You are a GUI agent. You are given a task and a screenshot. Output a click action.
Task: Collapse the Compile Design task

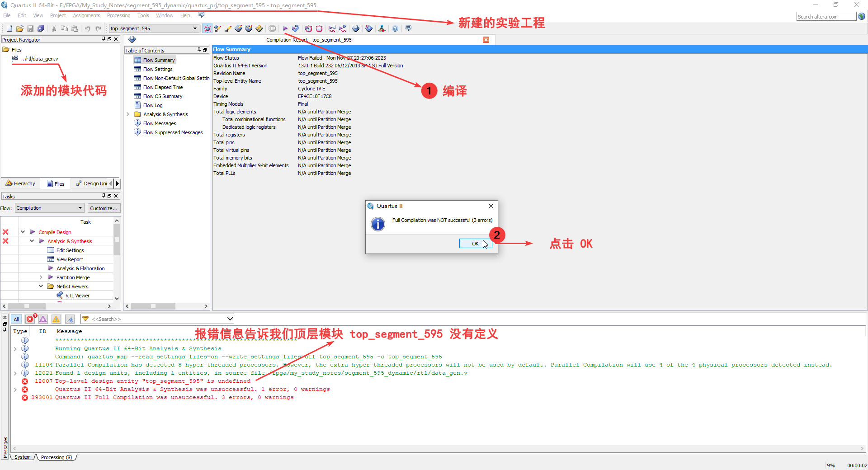click(23, 232)
